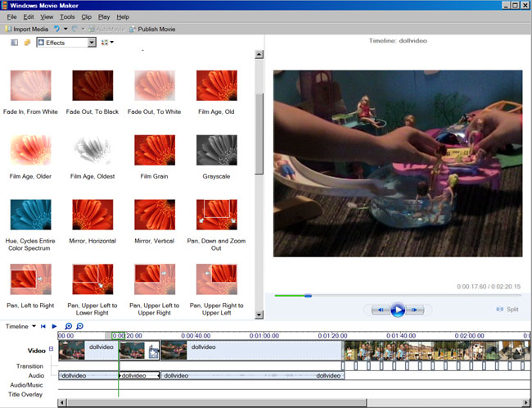Click the Undo arrow icon
The image size is (532, 408).
tap(56, 29)
